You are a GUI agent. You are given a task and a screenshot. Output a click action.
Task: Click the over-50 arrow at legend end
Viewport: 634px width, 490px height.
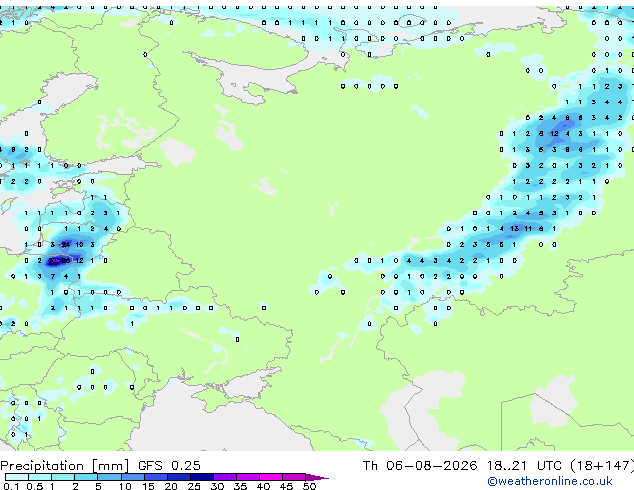(x=317, y=477)
